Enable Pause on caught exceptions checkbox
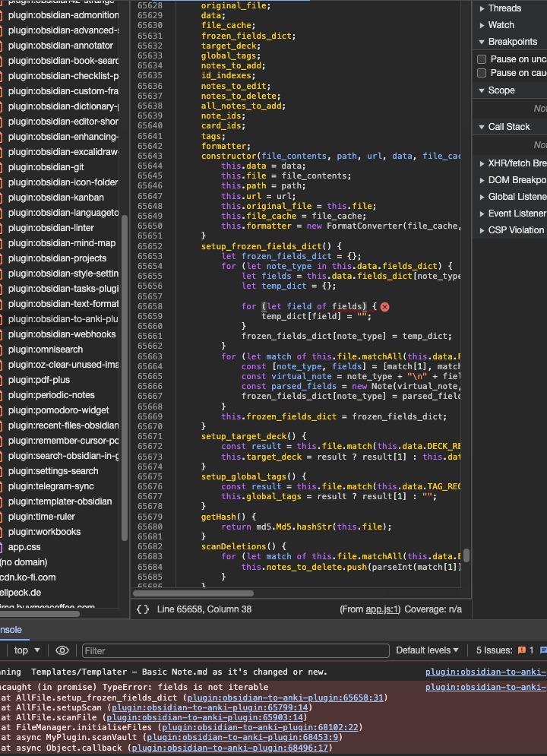This screenshot has height=756, width=547. pos(482,73)
